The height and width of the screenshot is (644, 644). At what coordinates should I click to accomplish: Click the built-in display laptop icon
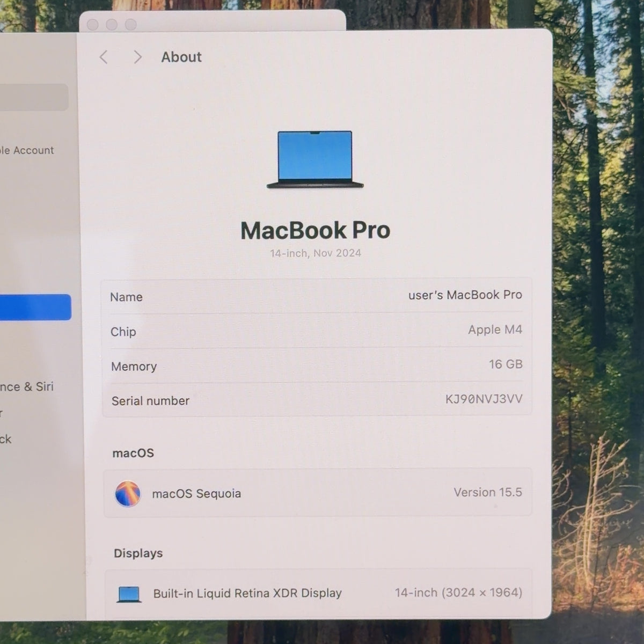click(x=129, y=594)
